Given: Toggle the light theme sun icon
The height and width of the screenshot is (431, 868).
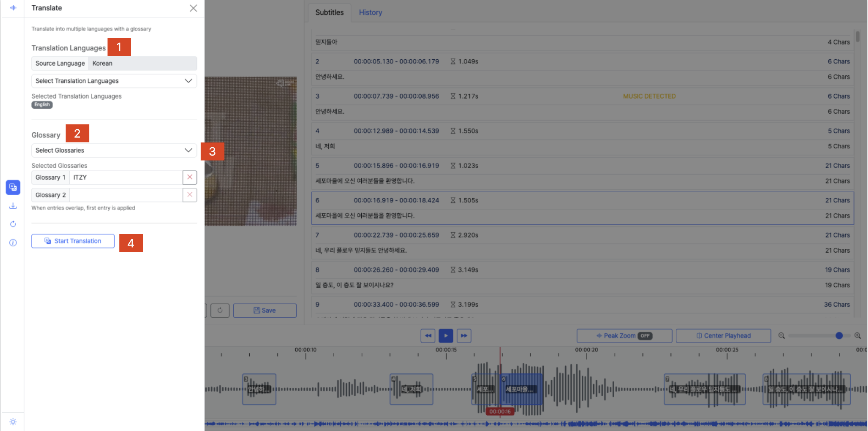Looking at the screenshot, I should (13, 422).
